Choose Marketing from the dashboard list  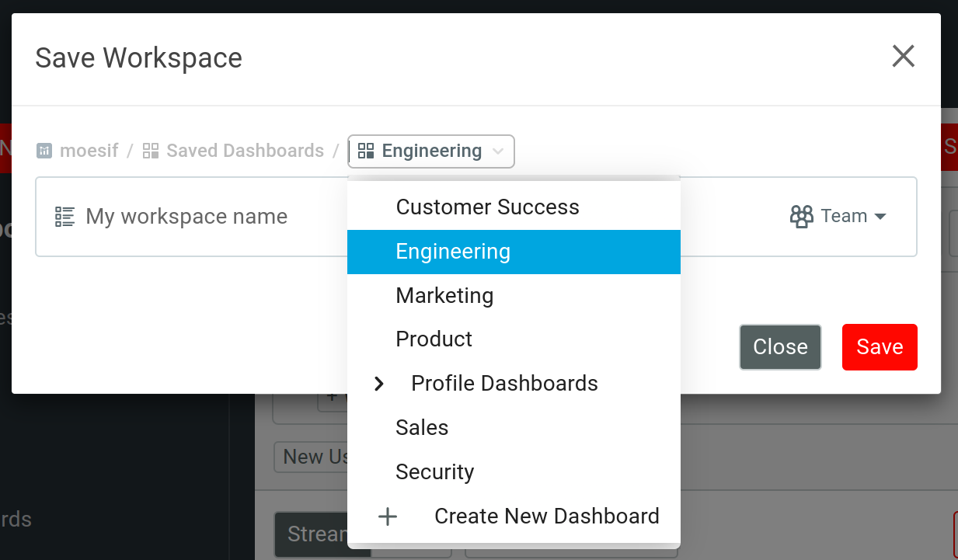click(x=444, y=295)
